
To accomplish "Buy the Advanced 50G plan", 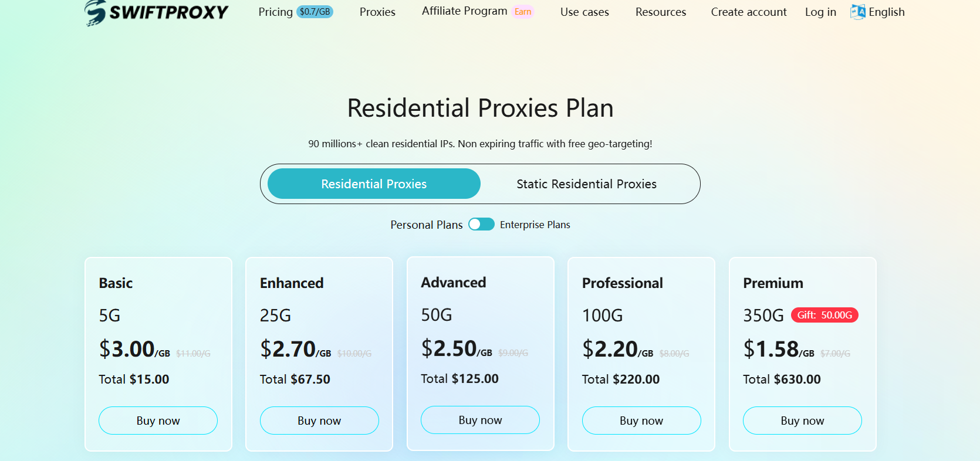I will pyautogui.click(x=480, y=420).
